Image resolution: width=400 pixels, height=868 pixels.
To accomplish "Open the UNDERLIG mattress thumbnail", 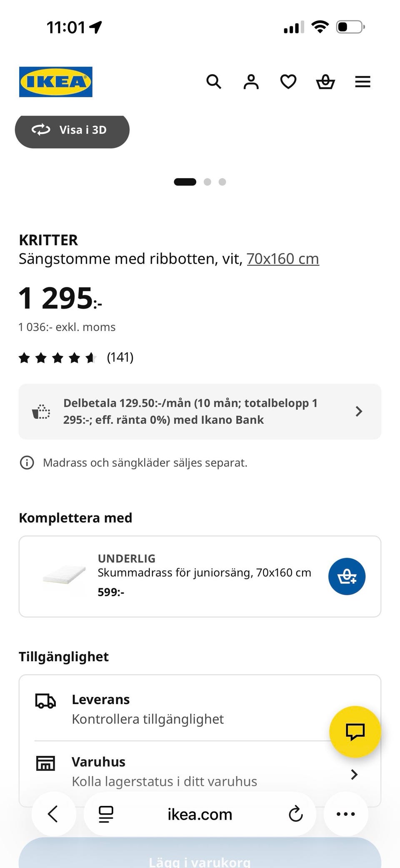I will (64, 576).
